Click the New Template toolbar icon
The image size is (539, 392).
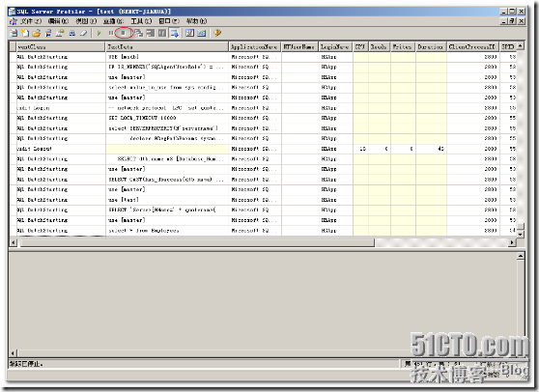click(25, 33)
